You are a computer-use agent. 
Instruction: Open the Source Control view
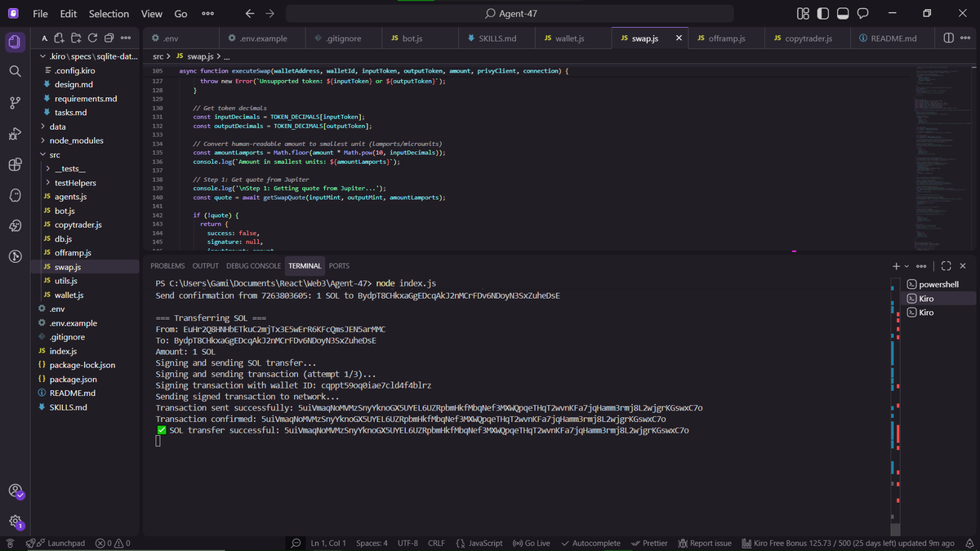pos(14,103)
